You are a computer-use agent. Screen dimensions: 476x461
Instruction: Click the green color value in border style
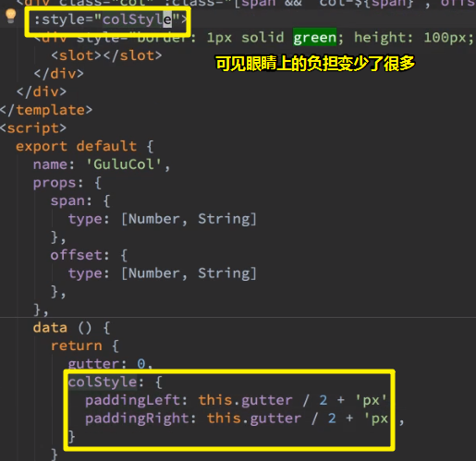click(x=314, y=38)
